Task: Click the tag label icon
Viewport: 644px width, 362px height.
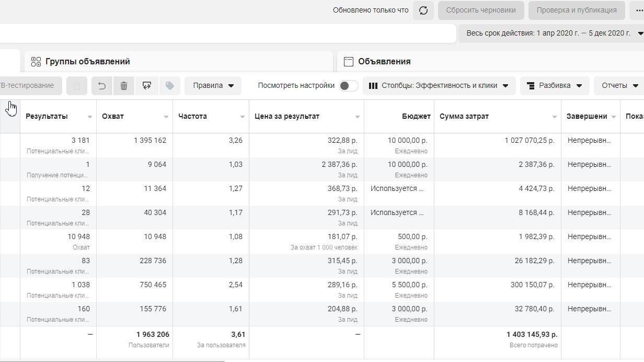Action: point(169,86)
